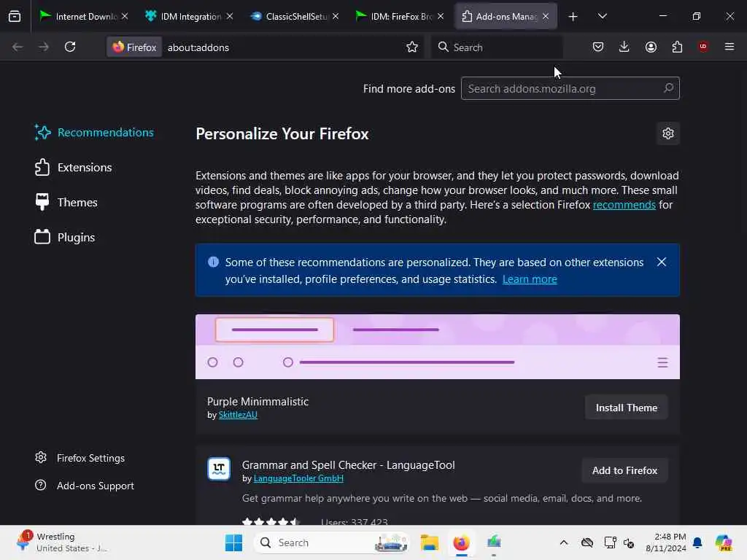The height and width of the screenshot is (560, 747).
Task: Open the Plugins category
Action: (x=65, y=237)
